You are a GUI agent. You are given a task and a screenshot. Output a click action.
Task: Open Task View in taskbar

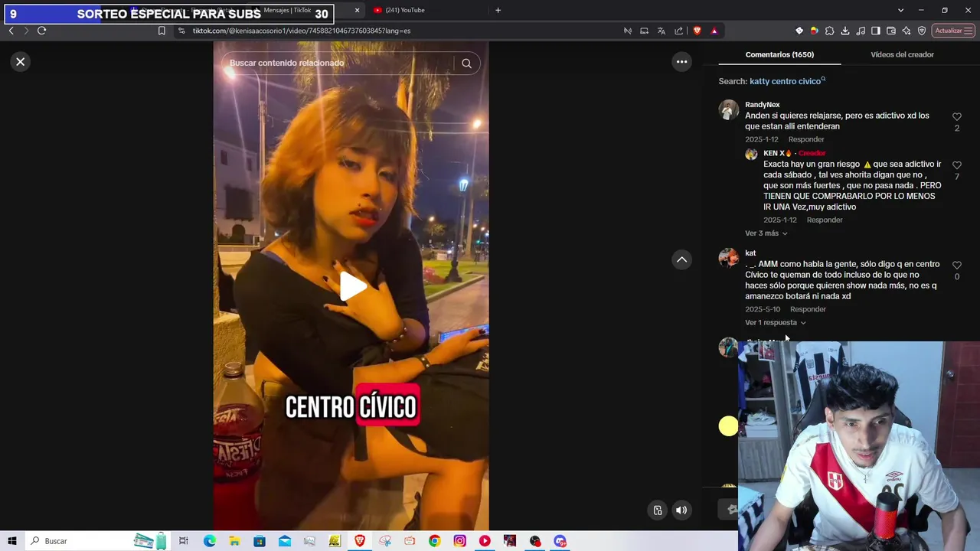[184, 541]
